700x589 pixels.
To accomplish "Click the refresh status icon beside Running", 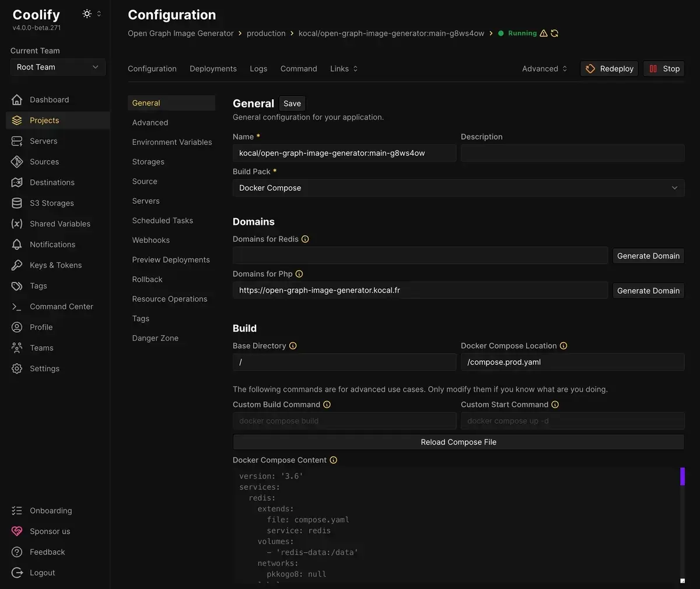I will (554, 33).
